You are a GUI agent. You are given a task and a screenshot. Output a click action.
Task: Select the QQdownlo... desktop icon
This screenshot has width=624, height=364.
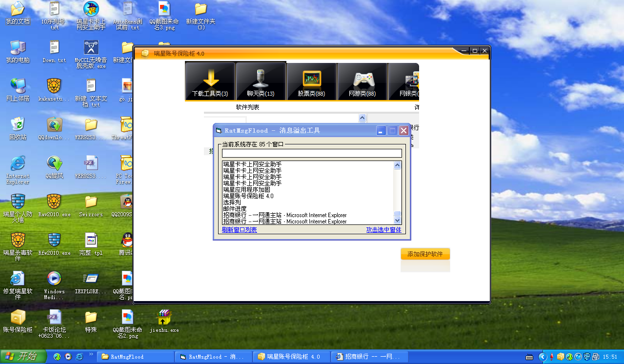54,128
